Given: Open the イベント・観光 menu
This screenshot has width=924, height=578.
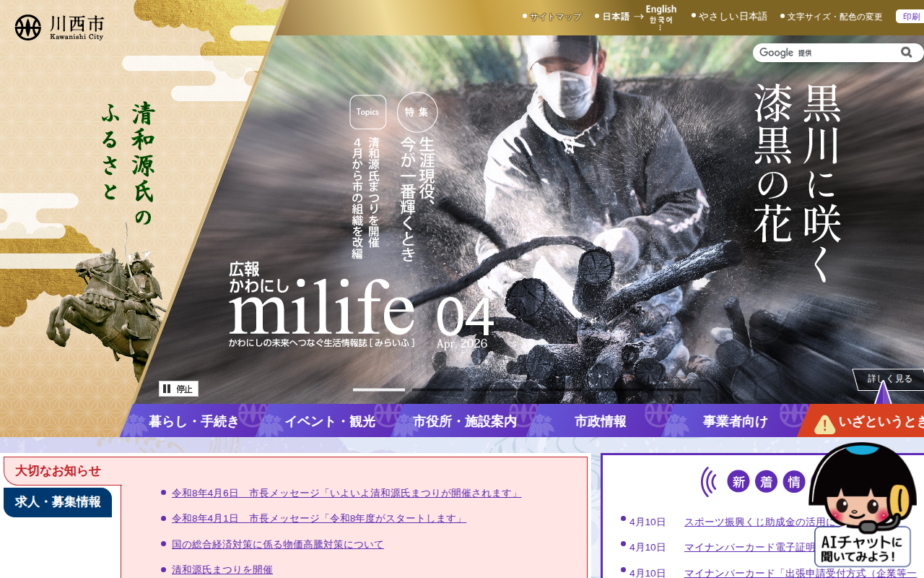Looking at the screenshot, I should pyautogui.click(x=330, y=421).
